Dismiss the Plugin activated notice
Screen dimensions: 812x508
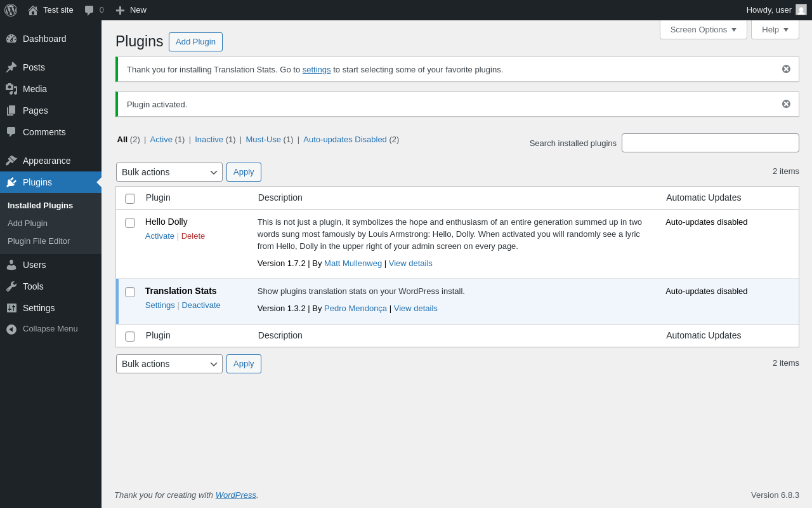pyautogui.click(x=786, y=104)
